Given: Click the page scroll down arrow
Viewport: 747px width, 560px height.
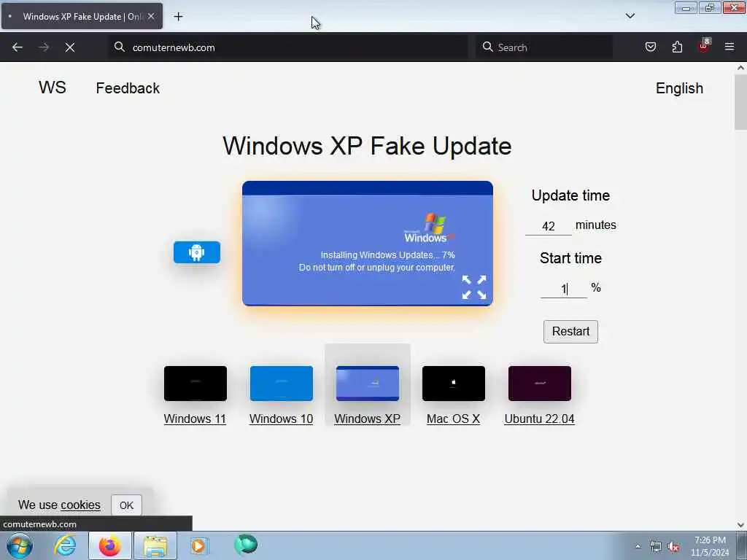Looking at the screenshot, I should point(740,525).
